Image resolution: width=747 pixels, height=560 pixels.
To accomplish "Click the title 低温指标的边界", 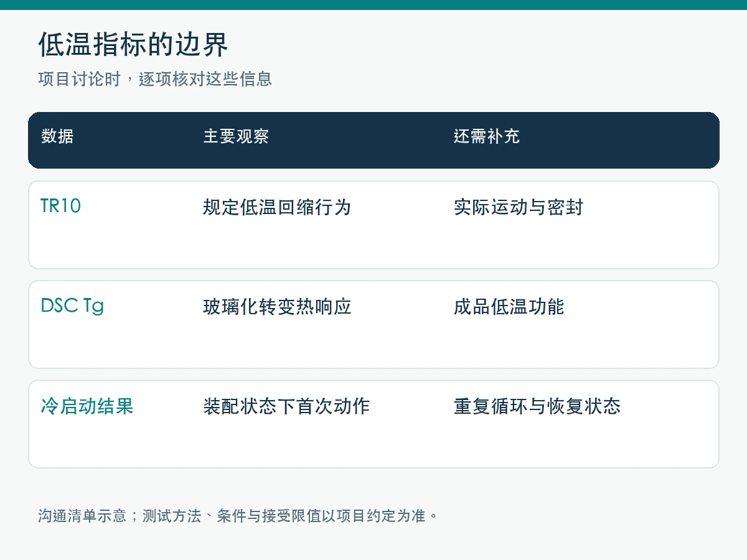I will click(x=133, y=45).
